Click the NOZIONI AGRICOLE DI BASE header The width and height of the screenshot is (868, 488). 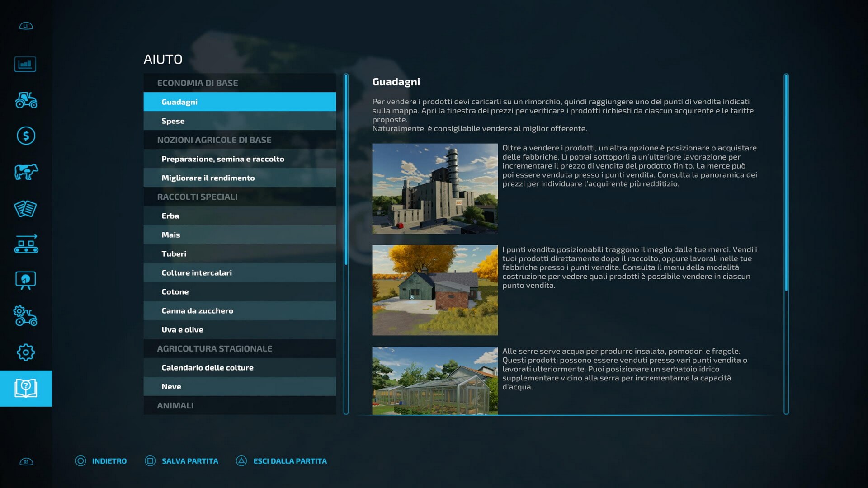point(240,140)
